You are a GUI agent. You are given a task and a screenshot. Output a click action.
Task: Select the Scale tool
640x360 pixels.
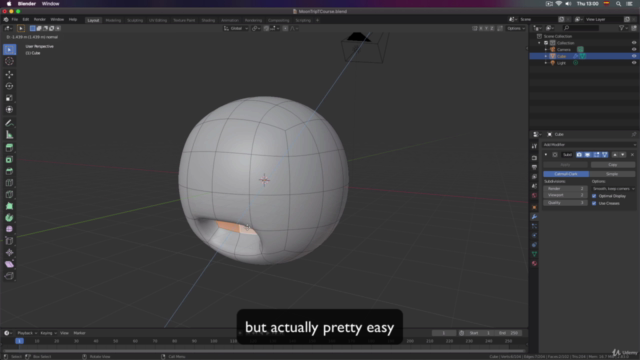pyautogui.click(x=9, y=98)
